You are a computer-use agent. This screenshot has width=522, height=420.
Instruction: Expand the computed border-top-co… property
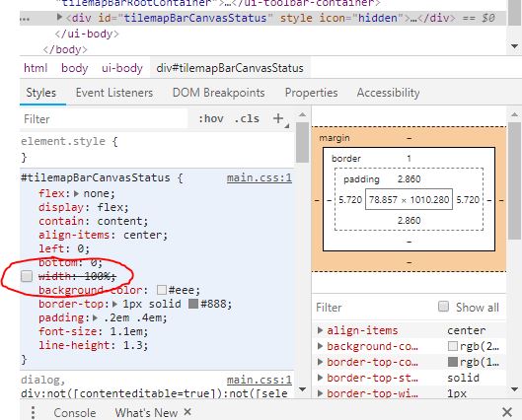321,362
